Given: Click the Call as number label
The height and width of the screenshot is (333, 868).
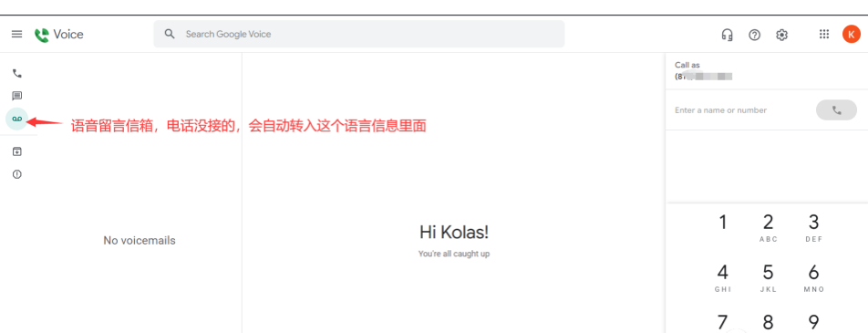Looking at the screenshot, I should (x=704, y=71).
